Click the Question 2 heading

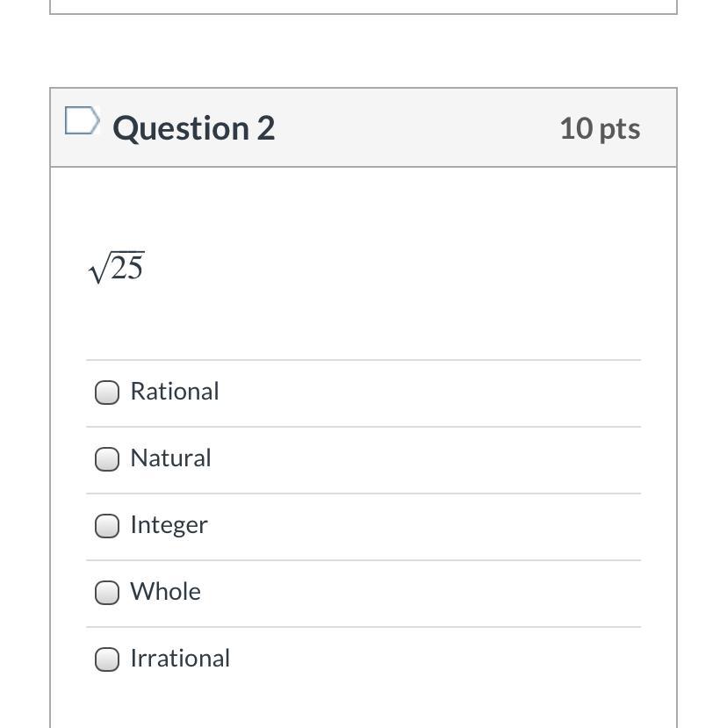[x=193, y=128]
